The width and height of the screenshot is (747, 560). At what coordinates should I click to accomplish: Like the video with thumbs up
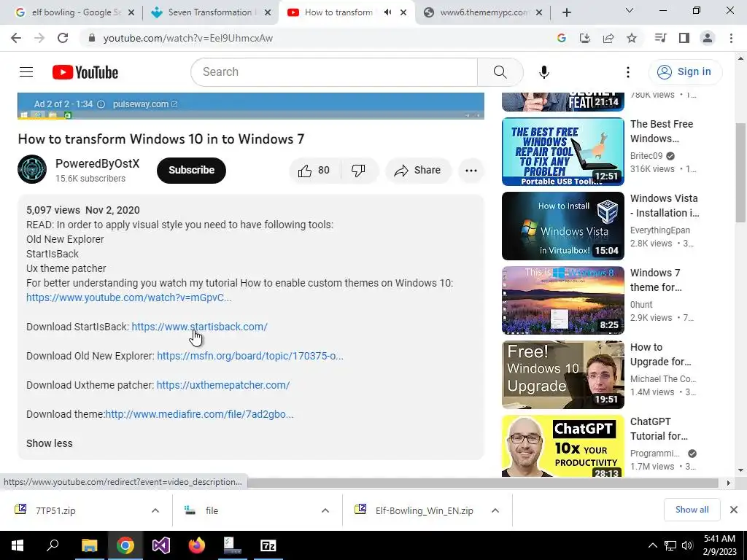314,171
